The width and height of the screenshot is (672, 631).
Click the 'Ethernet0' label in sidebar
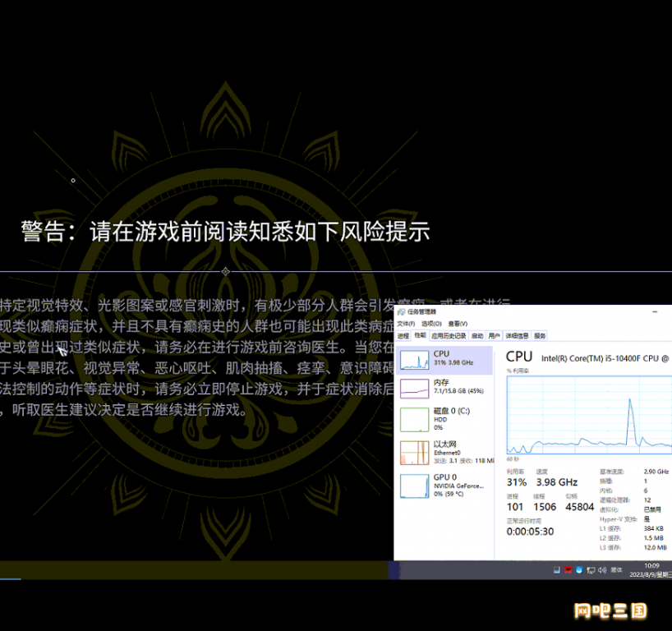447,453
